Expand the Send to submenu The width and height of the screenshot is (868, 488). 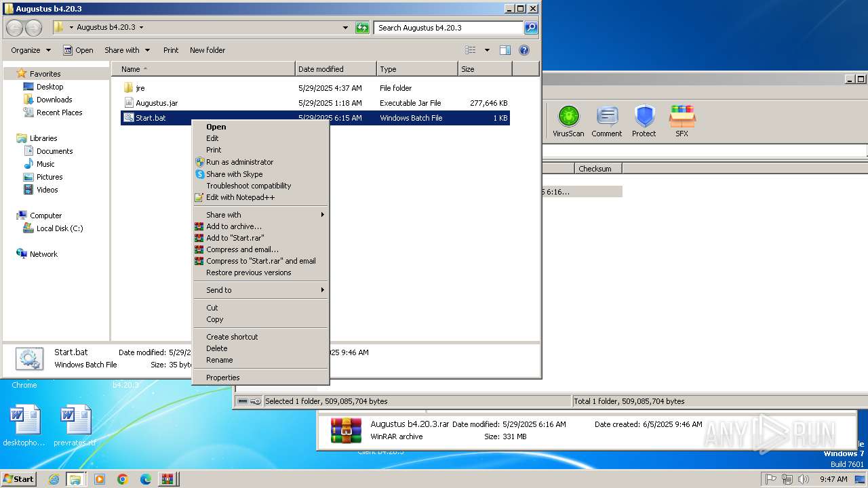pos(260,290)
